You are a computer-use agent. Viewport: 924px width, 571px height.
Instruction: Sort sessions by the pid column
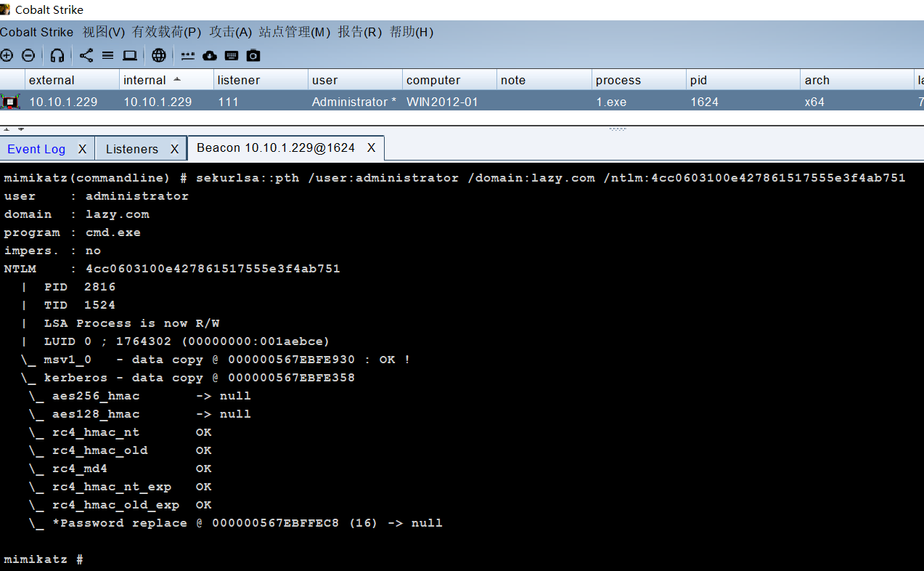coord(743,80)
